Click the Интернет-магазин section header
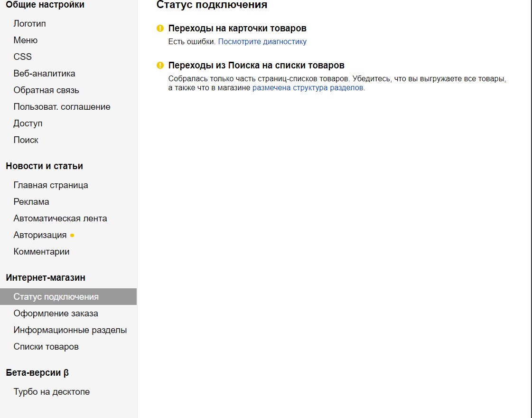This screenshot has height=418, width=532. click(46, 278)
